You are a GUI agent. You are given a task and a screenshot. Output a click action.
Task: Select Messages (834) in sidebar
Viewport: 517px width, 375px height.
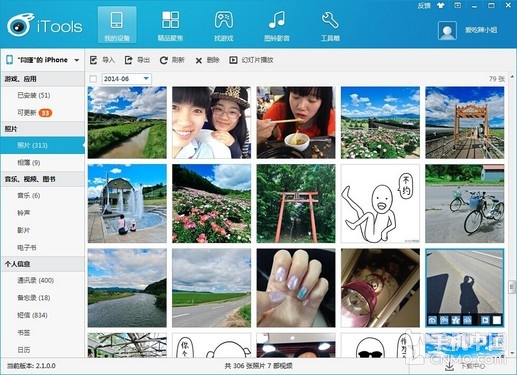point(43,315)
